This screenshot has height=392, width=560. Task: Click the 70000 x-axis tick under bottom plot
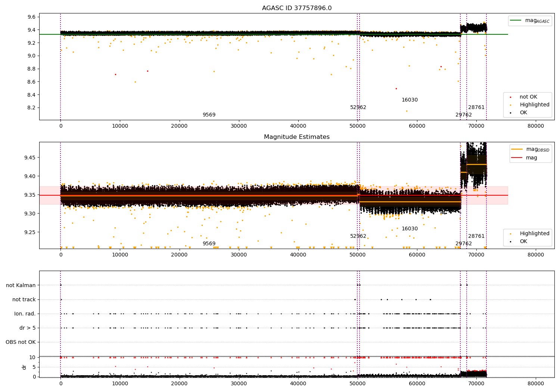(x=476, y=383)
